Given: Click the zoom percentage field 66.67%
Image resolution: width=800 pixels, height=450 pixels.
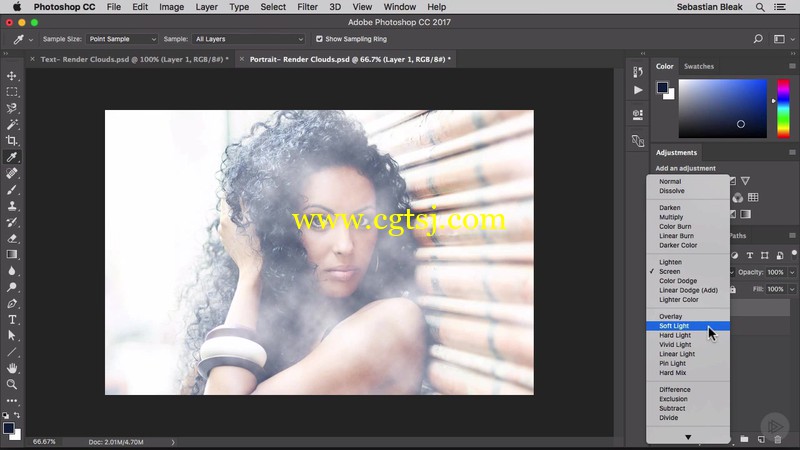Looking at the screenshot, I should [44, 442].
